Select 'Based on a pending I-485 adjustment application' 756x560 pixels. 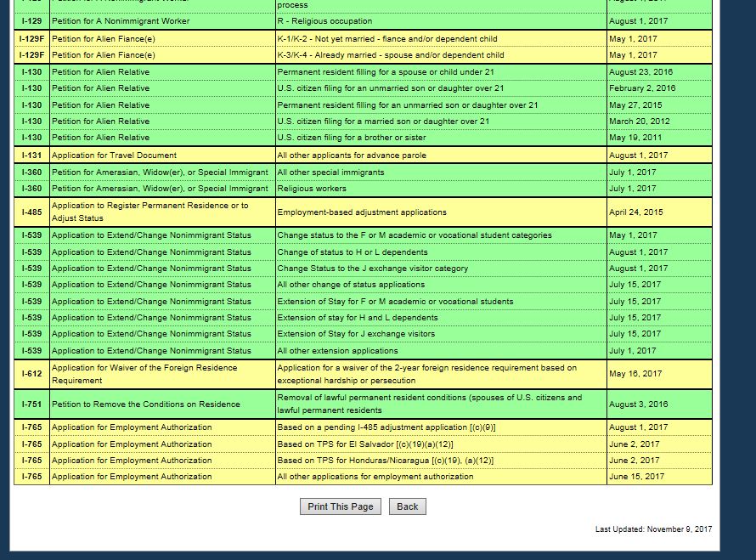pos(386,427)
